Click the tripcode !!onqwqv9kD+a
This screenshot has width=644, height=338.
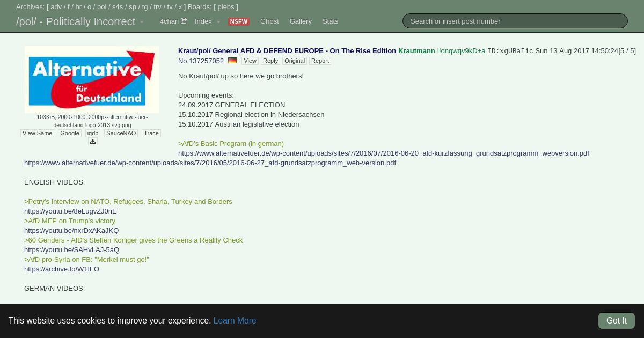tap(461, 50)
